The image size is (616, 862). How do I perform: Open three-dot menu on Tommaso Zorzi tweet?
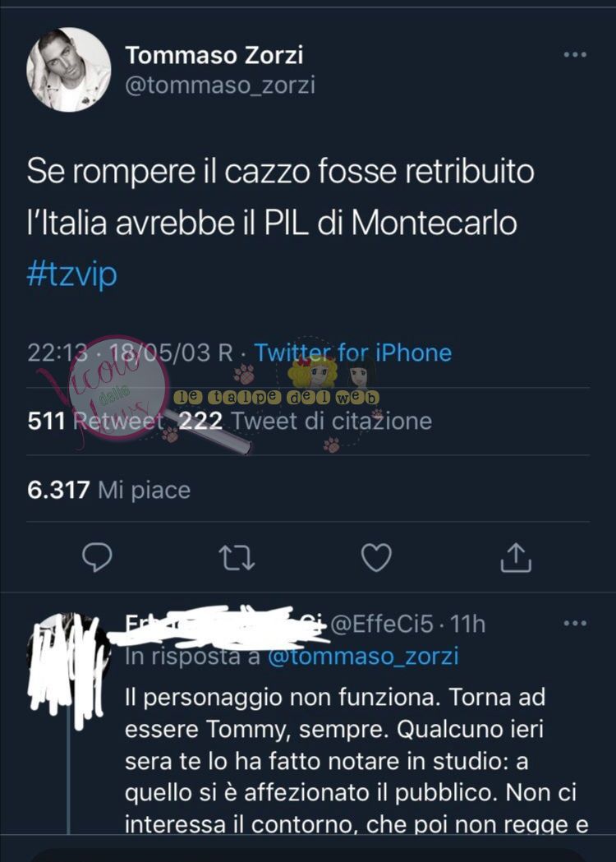click(x=575, y=54)
